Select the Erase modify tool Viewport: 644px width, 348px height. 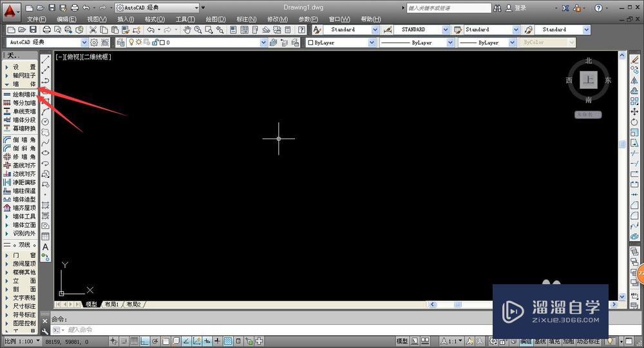click(x=634, y=59)
